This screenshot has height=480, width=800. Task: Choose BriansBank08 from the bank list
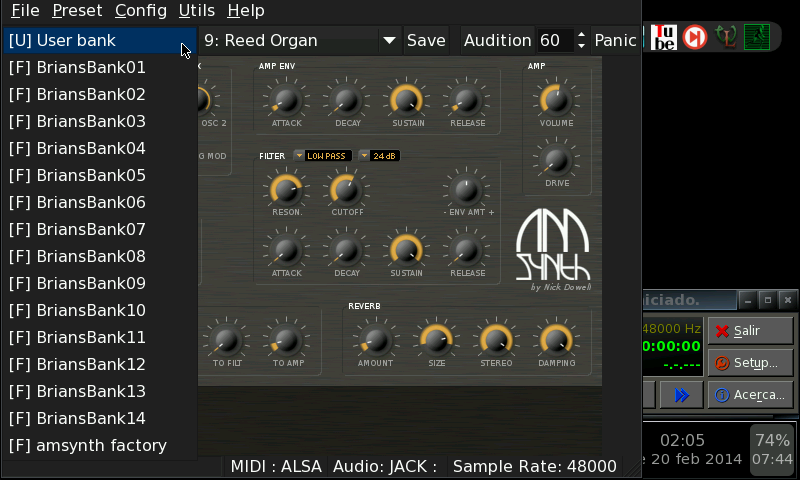[x=100, y=257]
